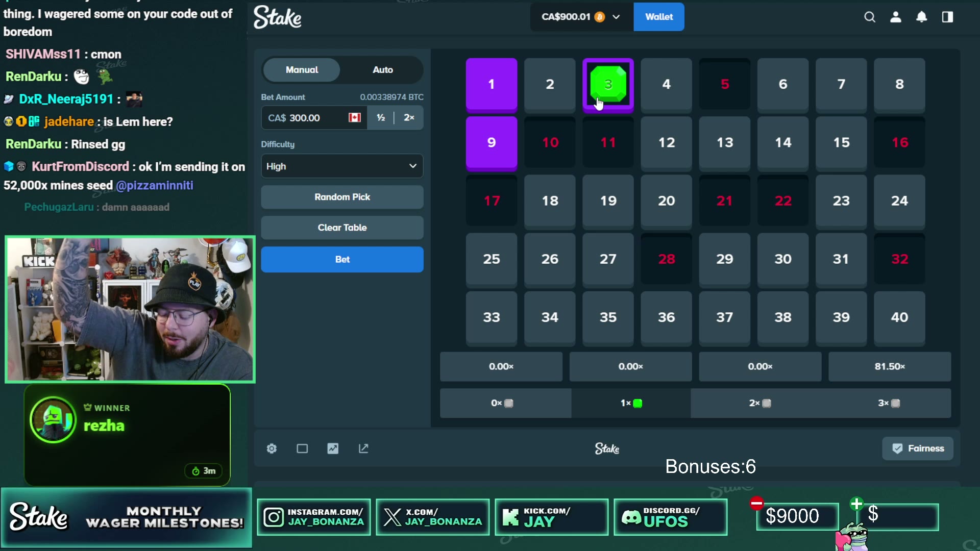Click username DxR_Neeraj5191 in chat
Viewport: 980px width, 551px height.
66,99
